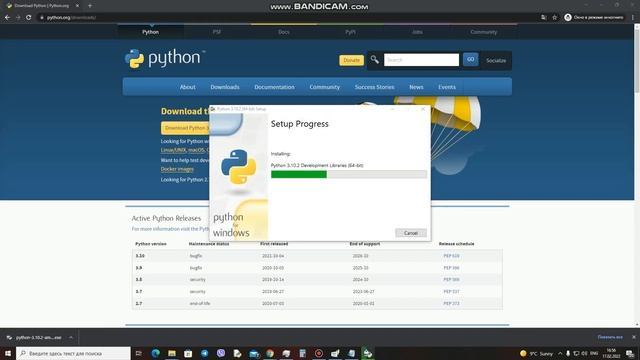Go back in Chrome browser
Image resolution: width=640 pixels, height=360 pixels.
pyautogui.click(x=7, y=18)
